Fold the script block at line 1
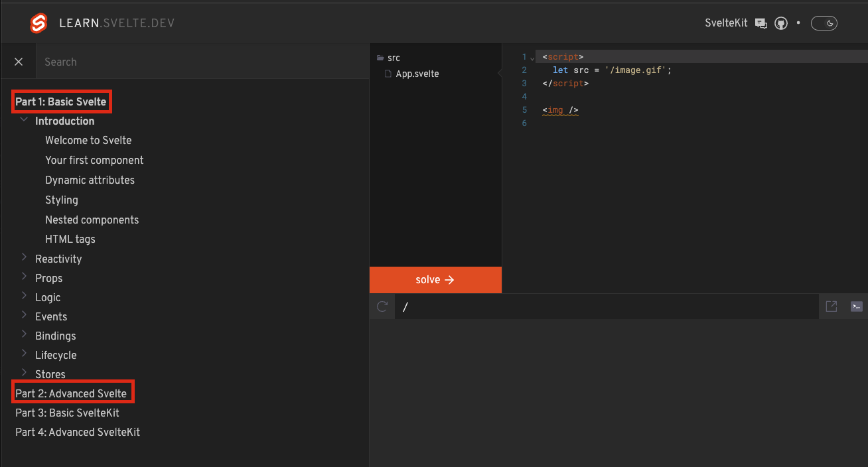The height and width of the screenshot is (467, 868). 532,58
